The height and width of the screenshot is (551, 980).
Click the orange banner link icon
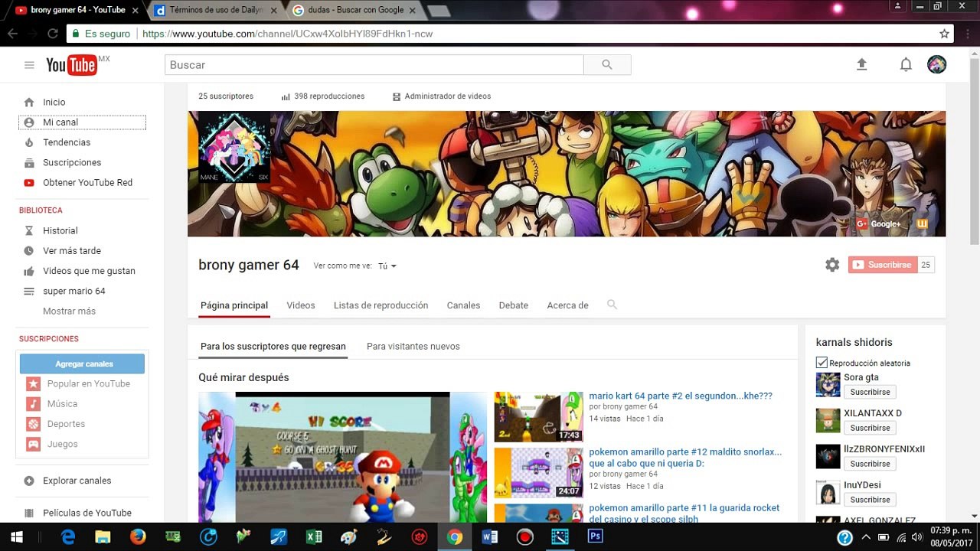click(922, 223)
